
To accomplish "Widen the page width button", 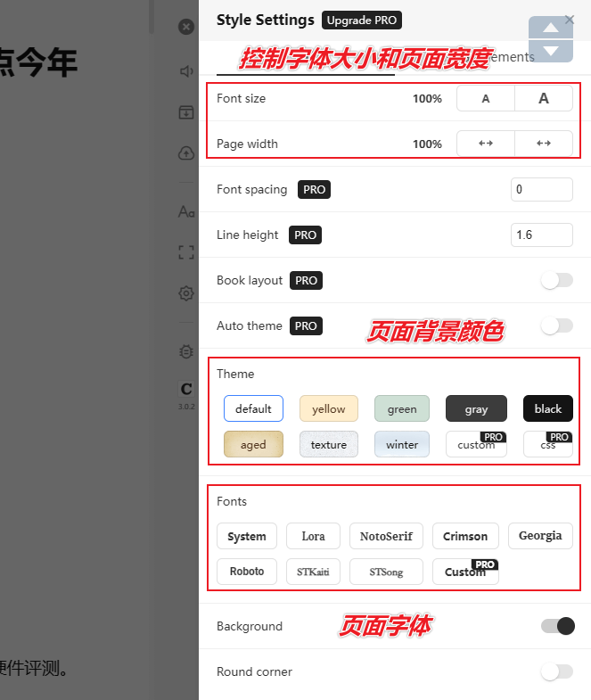I will click(x=544, y=144).
